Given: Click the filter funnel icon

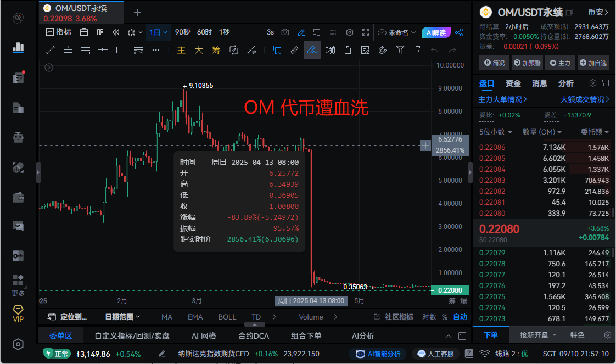Looking at the screenshot, I should point(400,51).
